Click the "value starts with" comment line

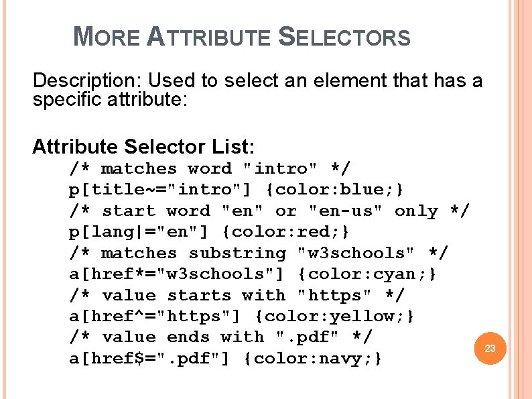[x=238, y=296]
